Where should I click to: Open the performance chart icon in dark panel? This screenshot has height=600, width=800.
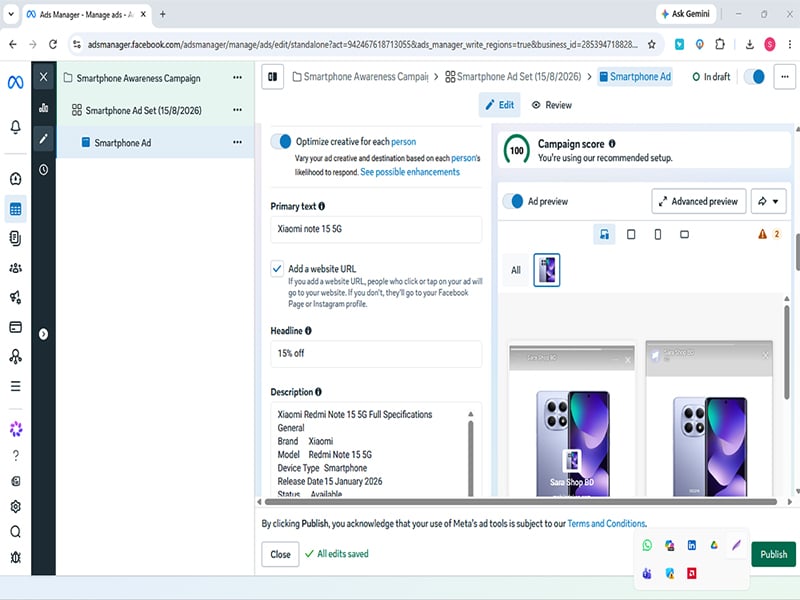click(x=43, y=108)
